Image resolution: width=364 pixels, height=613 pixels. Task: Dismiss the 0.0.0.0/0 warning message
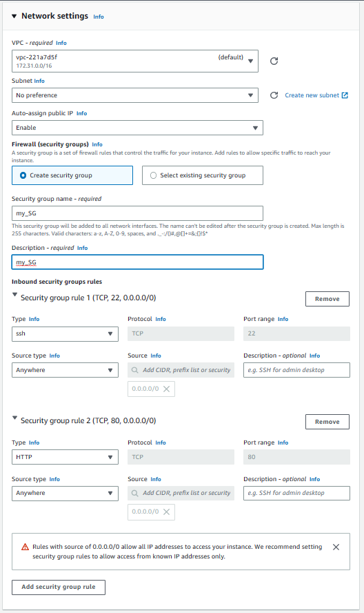336,547
